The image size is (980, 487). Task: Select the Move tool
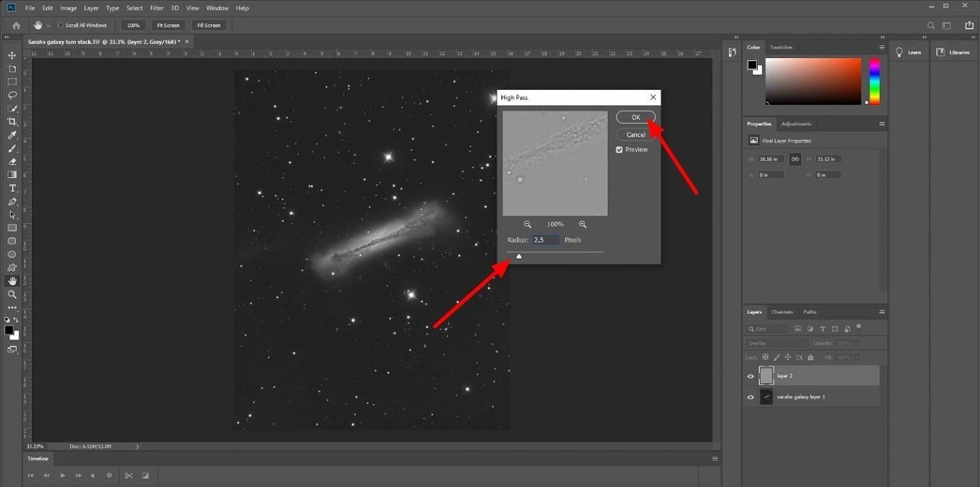(x=12, y=56)
